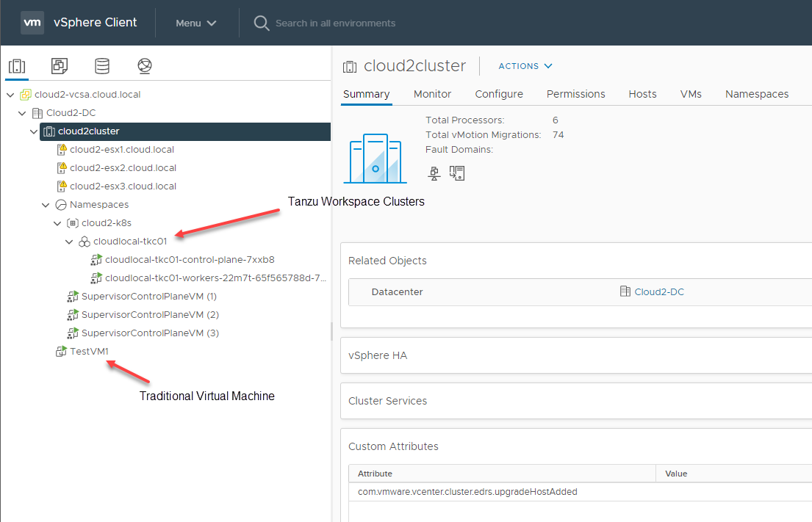812x522 pixels.
Task: Select cloudlocal-tkc01-control-plane-7xxb8 node
Action: (190, 260)
